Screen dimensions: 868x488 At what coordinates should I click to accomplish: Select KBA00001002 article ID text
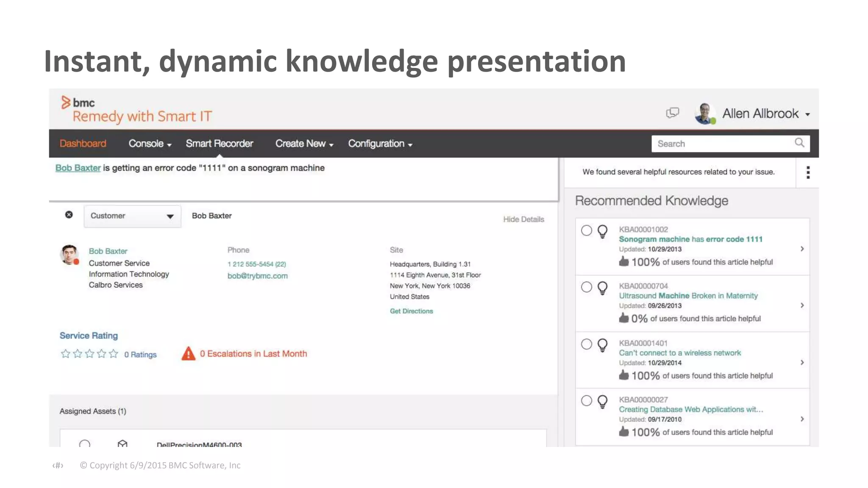(643, 230)
